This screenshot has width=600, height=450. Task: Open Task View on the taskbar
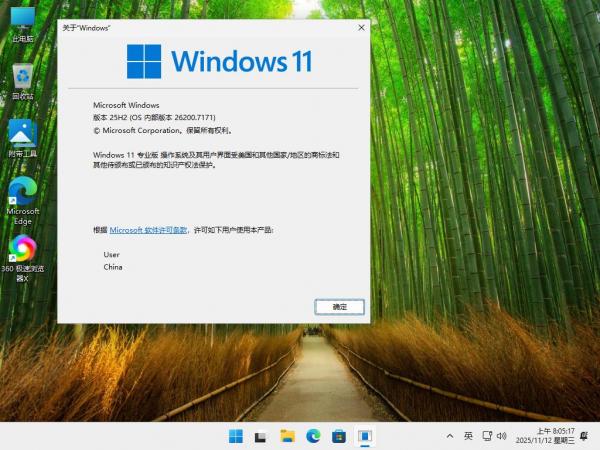[x=261, y=436]
